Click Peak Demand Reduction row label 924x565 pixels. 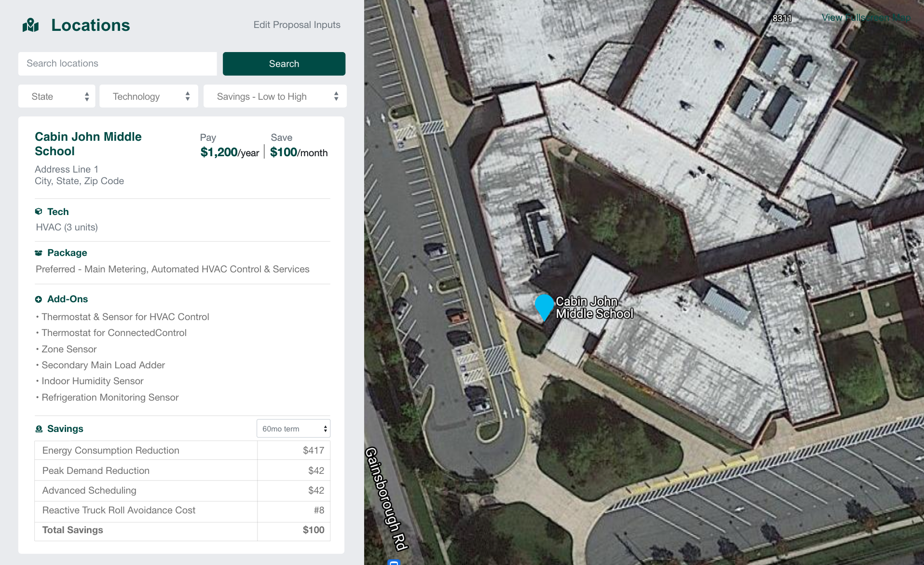96,471
